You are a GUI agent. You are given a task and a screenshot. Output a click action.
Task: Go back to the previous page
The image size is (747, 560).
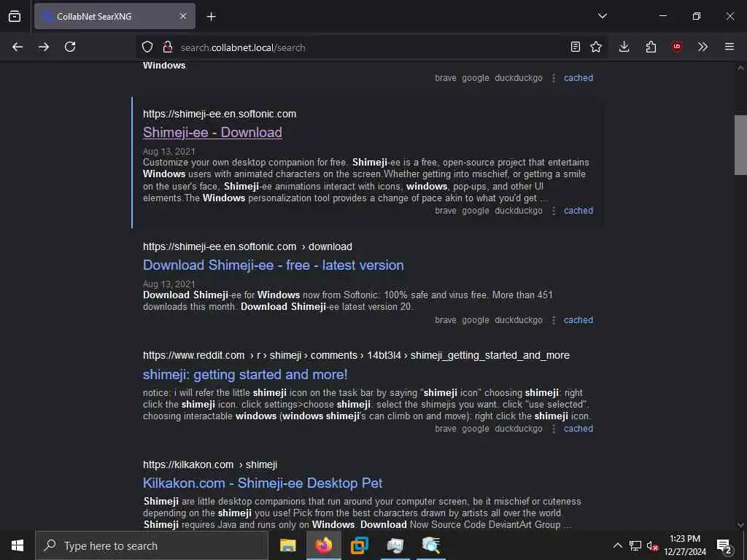[x=18, y=47]
